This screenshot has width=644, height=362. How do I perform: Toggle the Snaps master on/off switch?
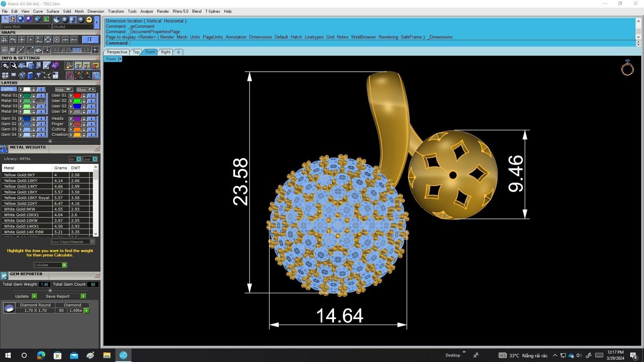pos(90,40)
